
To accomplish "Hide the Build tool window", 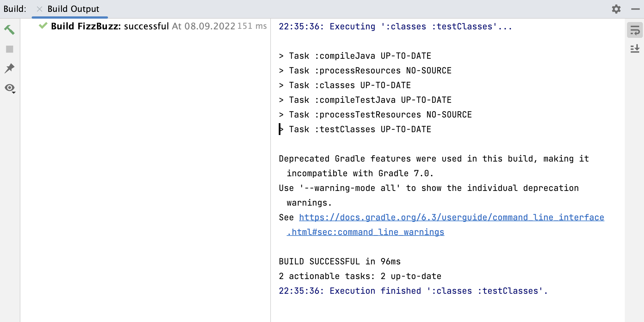I will (635, 9).
